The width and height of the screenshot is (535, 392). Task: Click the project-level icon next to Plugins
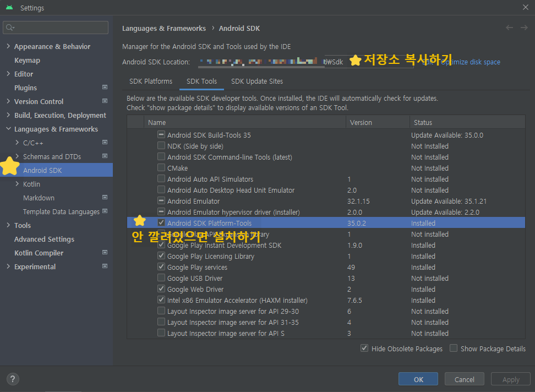pyautogui.click(x=105, y=88)
